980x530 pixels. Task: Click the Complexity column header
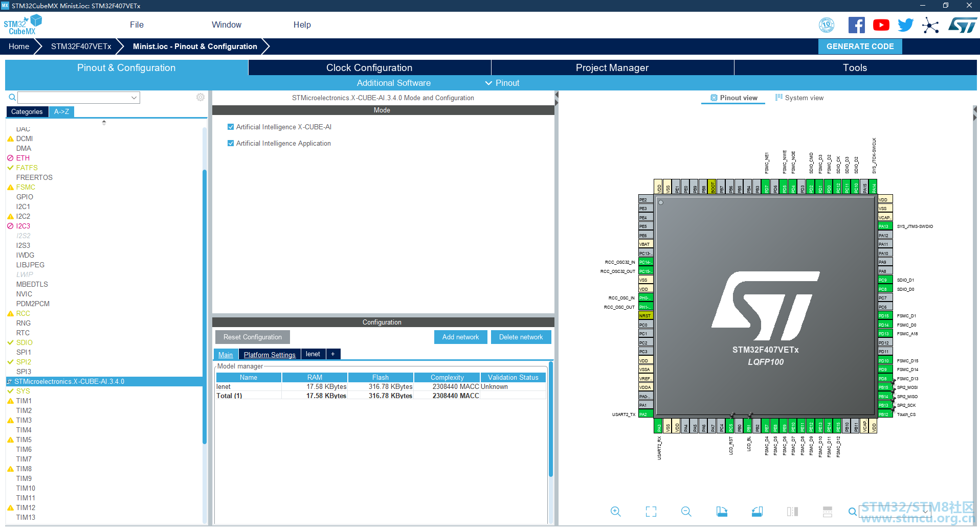(x=447, y=378)
